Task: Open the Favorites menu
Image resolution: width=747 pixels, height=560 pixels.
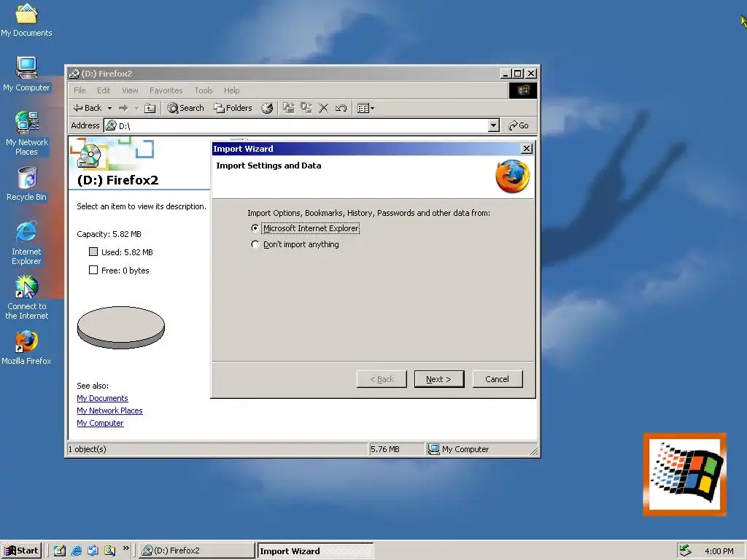Action: pyautogui.click(x=166, y=90)
